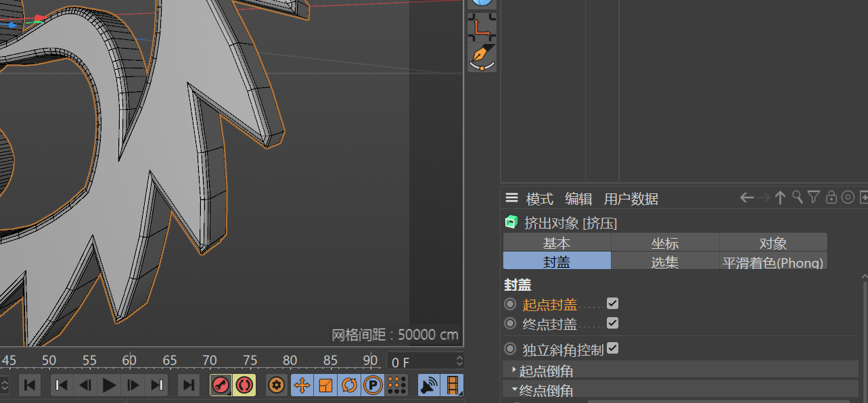
Task: Click keyframe dot beside 终点封盖
Action: click(510, 324)
